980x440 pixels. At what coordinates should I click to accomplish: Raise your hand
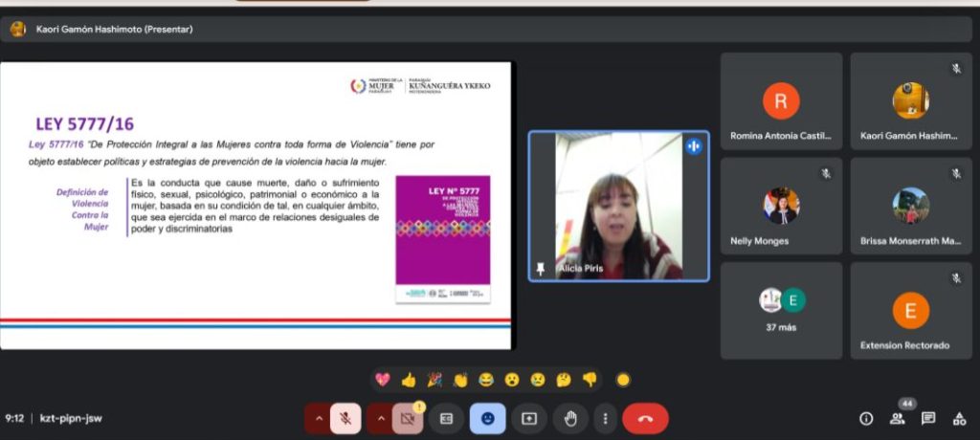click(x=570, y=418)
